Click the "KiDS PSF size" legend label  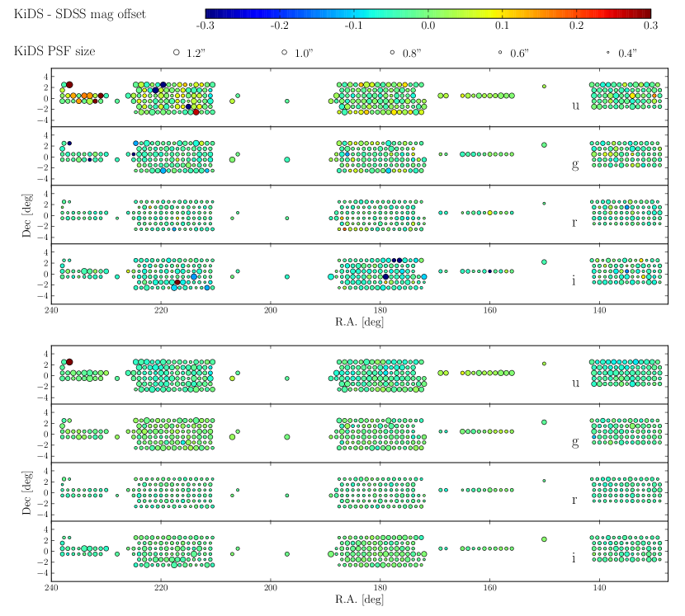54,51
